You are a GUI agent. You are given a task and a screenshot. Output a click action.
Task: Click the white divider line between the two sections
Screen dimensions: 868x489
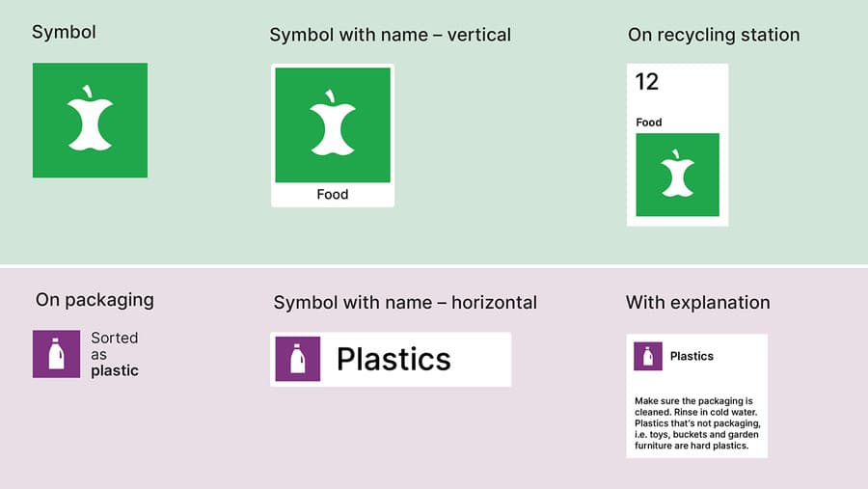(434, 265)
